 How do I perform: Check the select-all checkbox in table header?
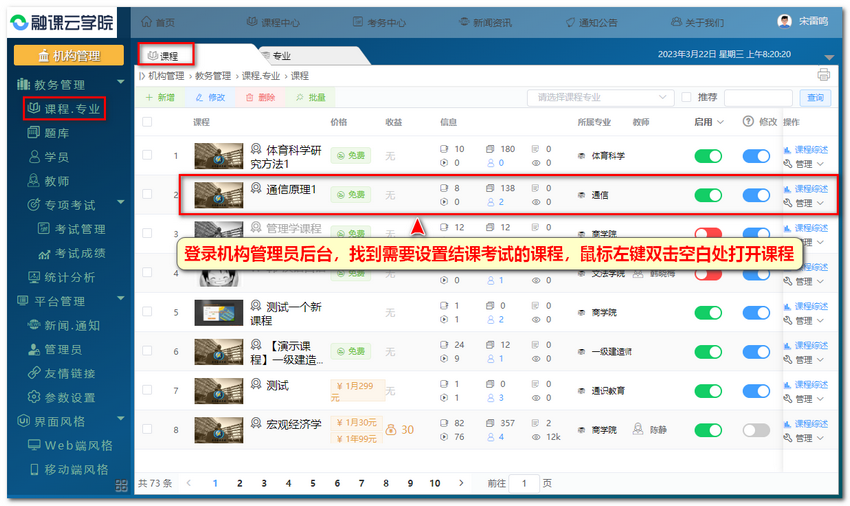click(147, 122)
